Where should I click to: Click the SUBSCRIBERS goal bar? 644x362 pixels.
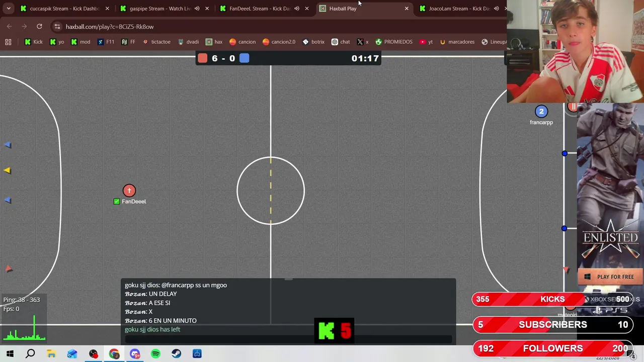(552, 325)
